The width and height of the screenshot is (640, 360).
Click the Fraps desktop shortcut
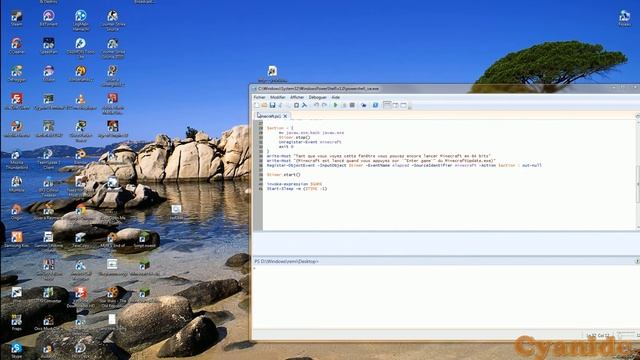[16, 322]
